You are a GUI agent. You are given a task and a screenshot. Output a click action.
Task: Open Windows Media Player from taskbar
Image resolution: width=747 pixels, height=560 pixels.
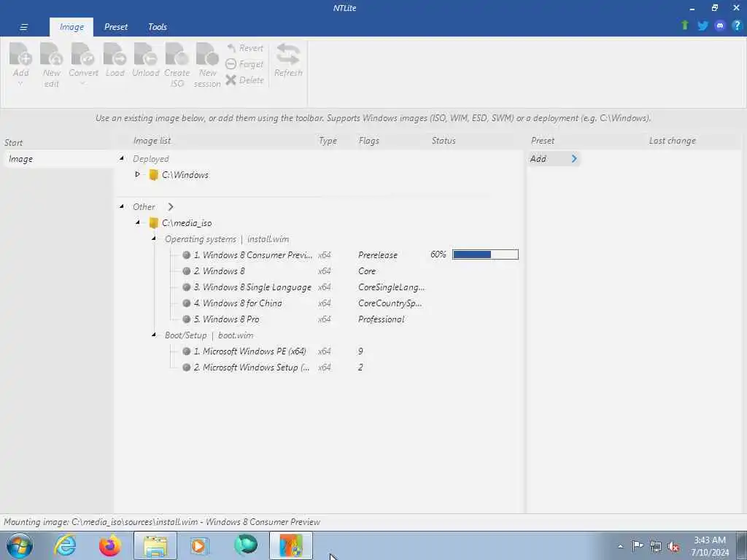(x=199, y=545)
